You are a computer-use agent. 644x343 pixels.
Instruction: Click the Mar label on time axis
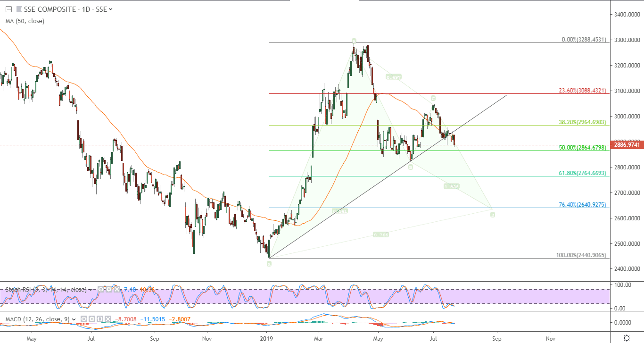319,338
